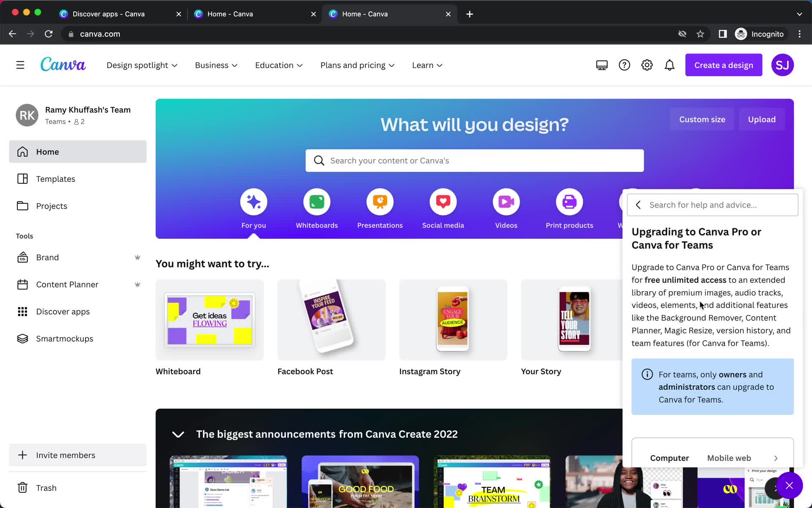The height and width of the screenshot is (508, 812).
Task: Select the Computer tab in help panel
Action: 669,458
